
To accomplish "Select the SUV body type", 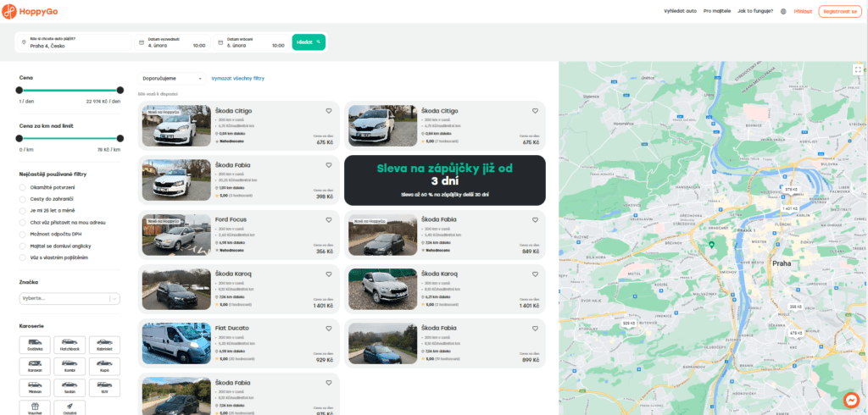I will point(104,387).
